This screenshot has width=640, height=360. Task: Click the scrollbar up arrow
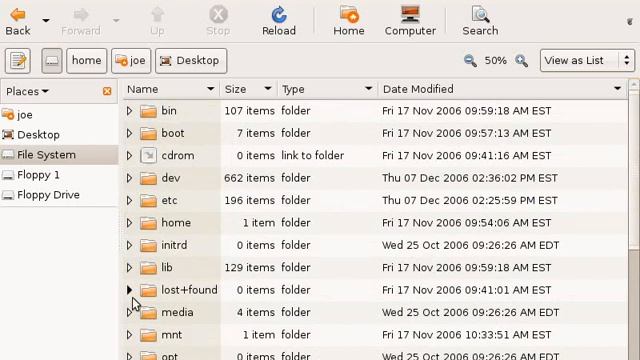(634, 85)
